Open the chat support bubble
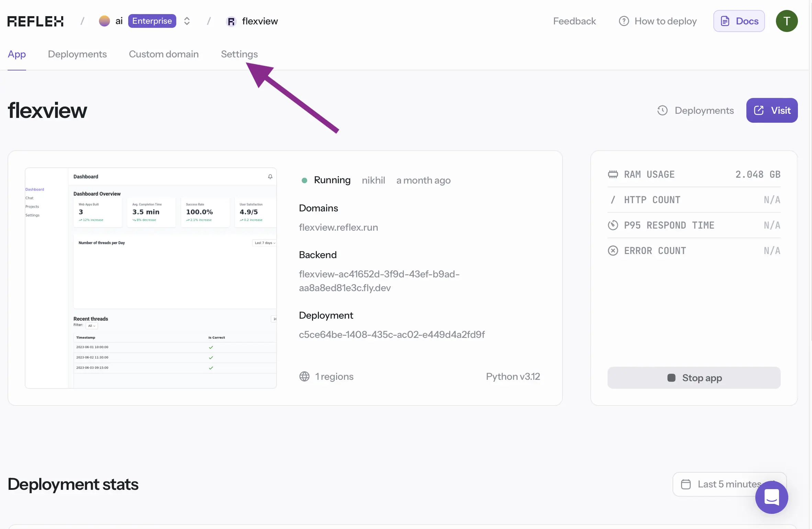The height and width of the screenshot is (529, 812). coord(771,497)
